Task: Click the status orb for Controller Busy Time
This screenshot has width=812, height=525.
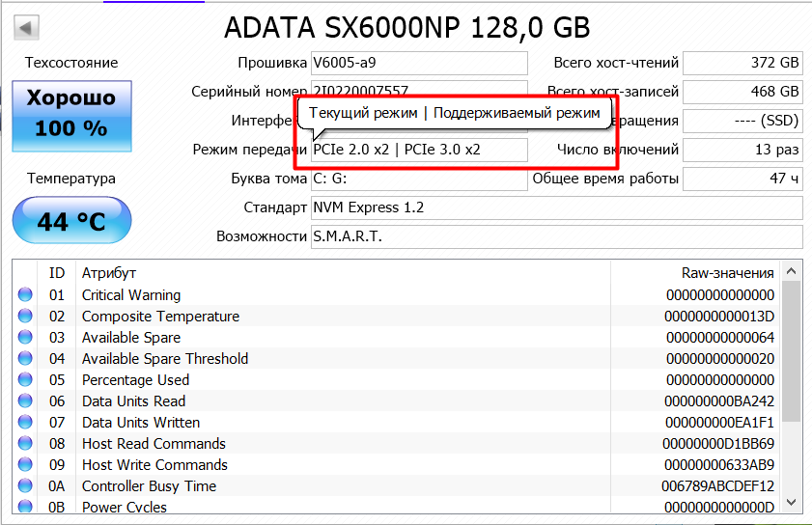Action: (x=25, y=486)
